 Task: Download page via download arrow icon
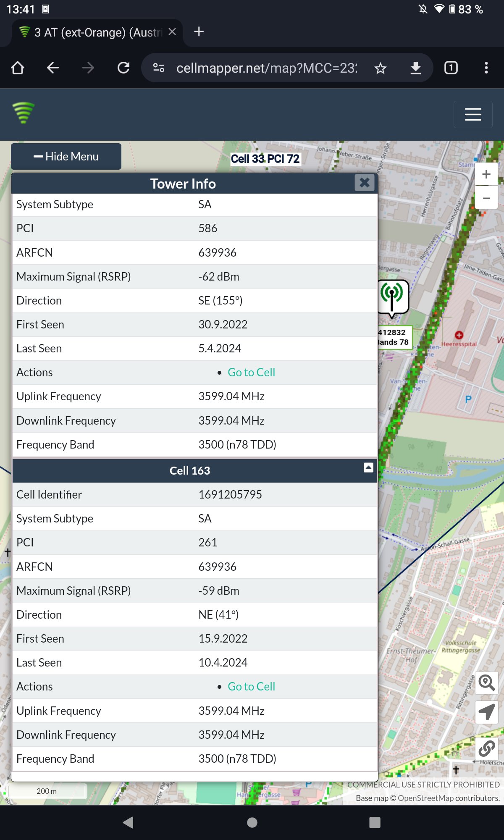tap(416, 68)
